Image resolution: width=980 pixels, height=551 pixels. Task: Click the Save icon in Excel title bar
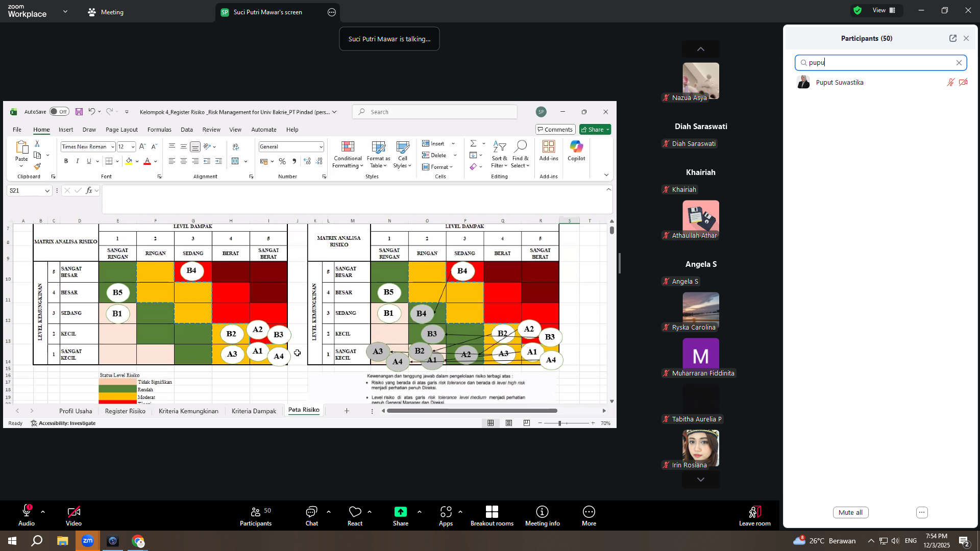[x=79, y=112]
